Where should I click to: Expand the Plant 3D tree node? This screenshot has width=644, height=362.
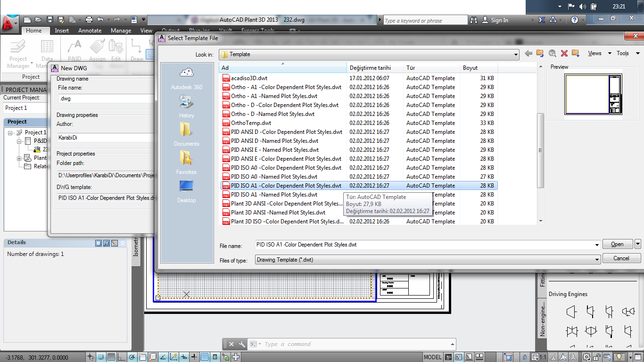click(19, 158)
